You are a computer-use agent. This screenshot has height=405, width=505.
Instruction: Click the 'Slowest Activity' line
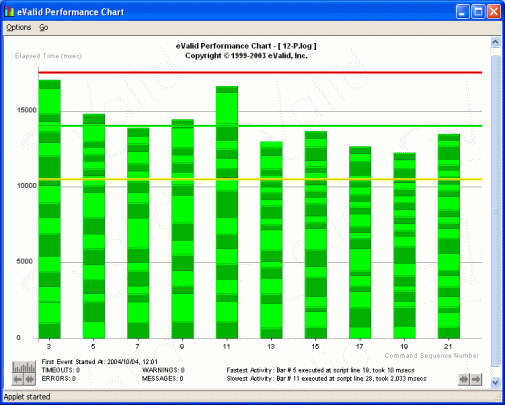coord(326,379)
